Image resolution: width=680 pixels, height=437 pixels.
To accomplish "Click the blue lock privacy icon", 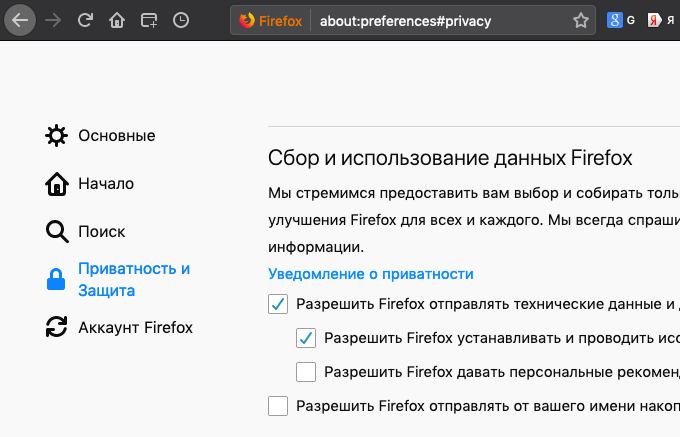I will click(x=56, y=279).
